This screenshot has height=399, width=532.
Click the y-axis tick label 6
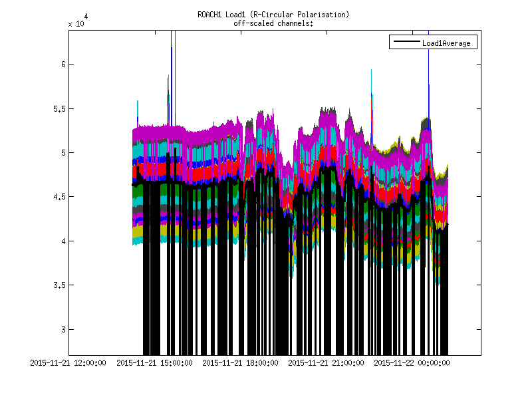click(61, 65)
